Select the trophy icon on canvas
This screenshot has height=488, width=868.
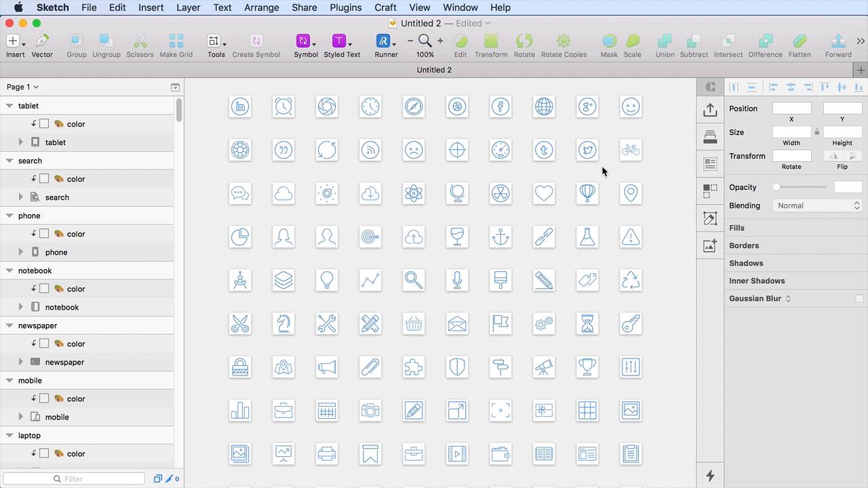click(587, 367)
